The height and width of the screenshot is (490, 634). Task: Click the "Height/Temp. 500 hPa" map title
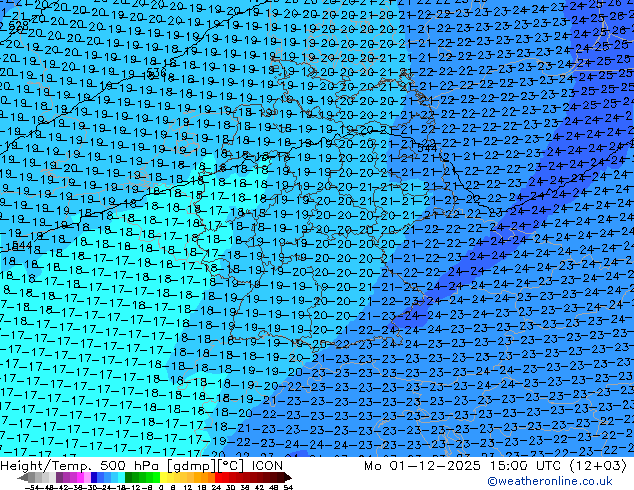[x=81, y=466]
